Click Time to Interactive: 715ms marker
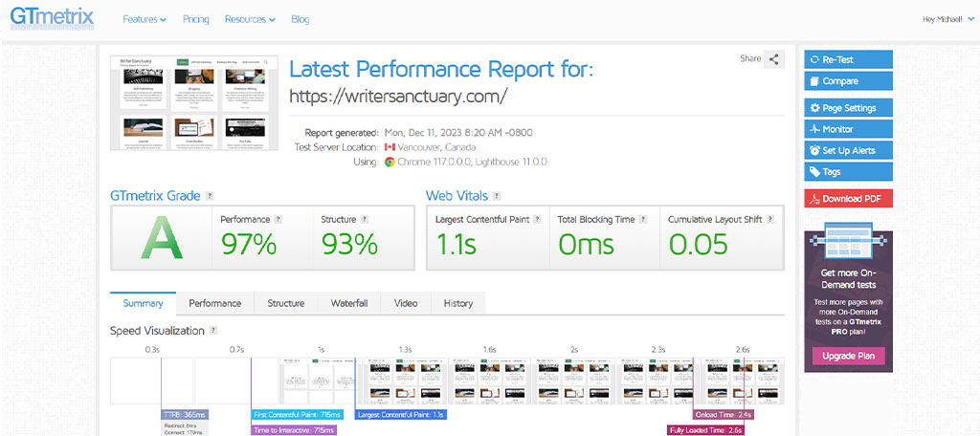This screenshot has width=980, height=436. [294, 429]
